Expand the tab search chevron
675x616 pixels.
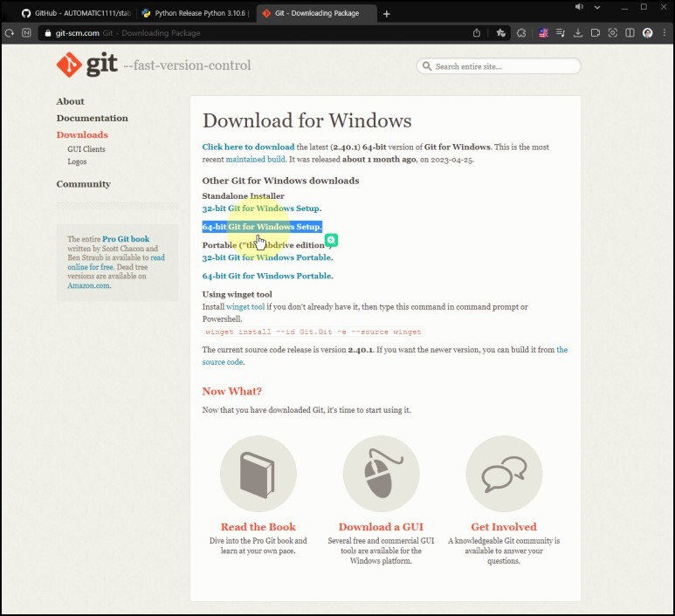tap(597, 7)
